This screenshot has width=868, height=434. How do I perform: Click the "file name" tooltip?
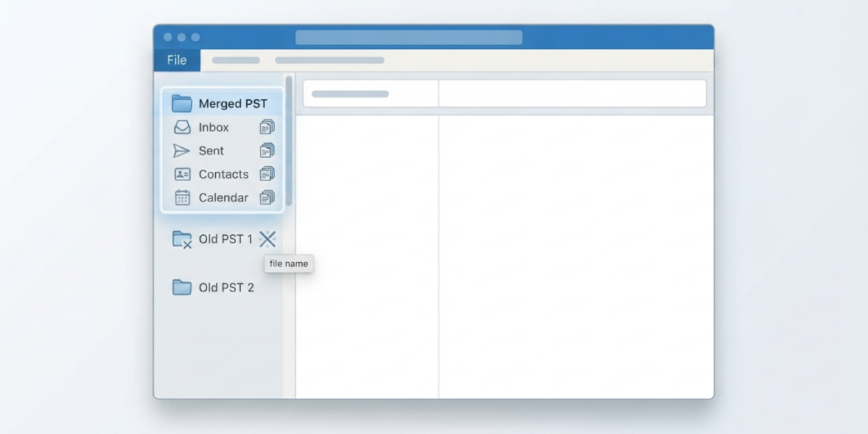tap(289, 264)
